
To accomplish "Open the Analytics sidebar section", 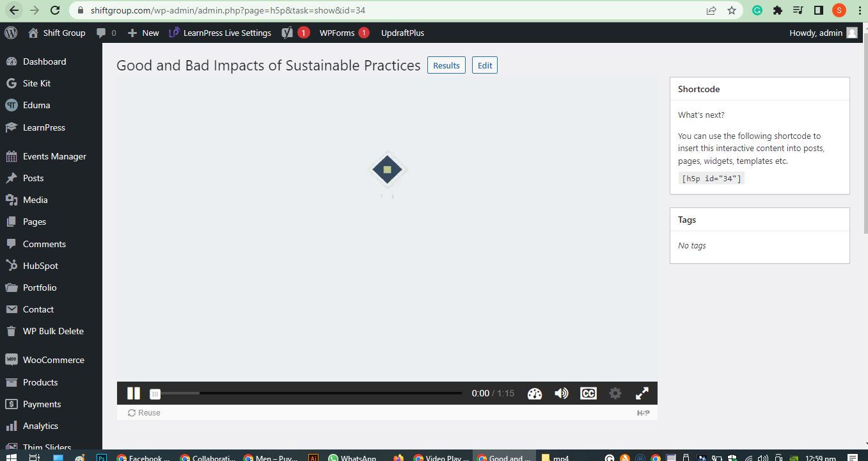I will [x=41, y=425].
